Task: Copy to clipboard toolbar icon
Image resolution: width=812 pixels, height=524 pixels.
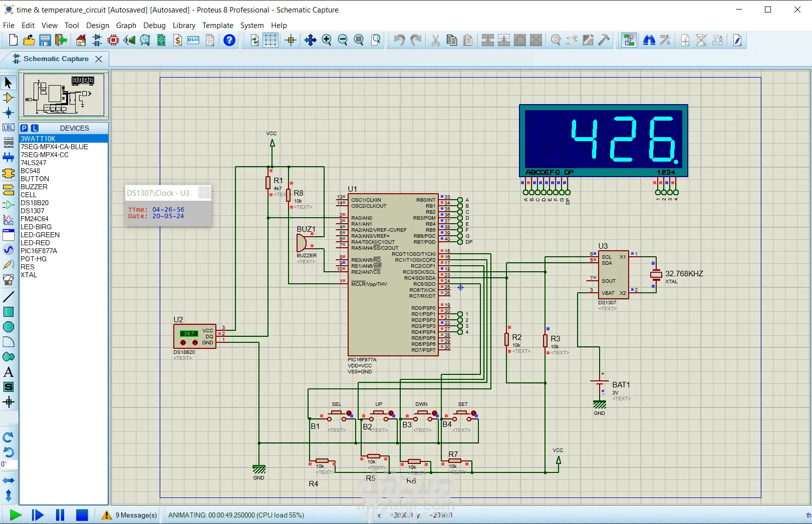Action: point(452,40)
